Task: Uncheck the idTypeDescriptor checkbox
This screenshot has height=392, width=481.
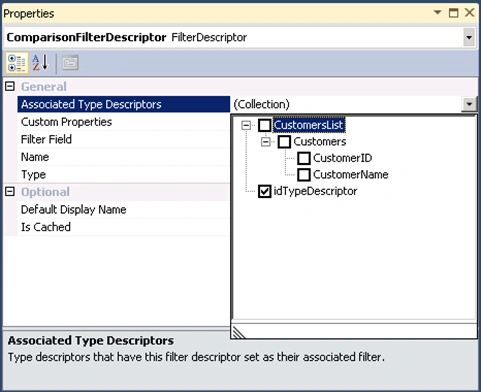Action: click(x=265, y=191)
